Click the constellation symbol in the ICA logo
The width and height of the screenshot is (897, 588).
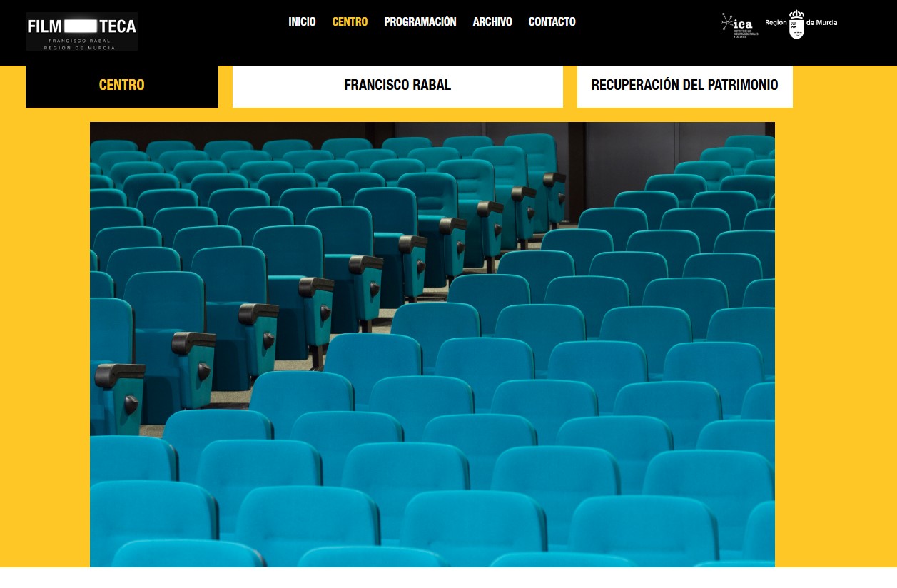coord(726,21)
